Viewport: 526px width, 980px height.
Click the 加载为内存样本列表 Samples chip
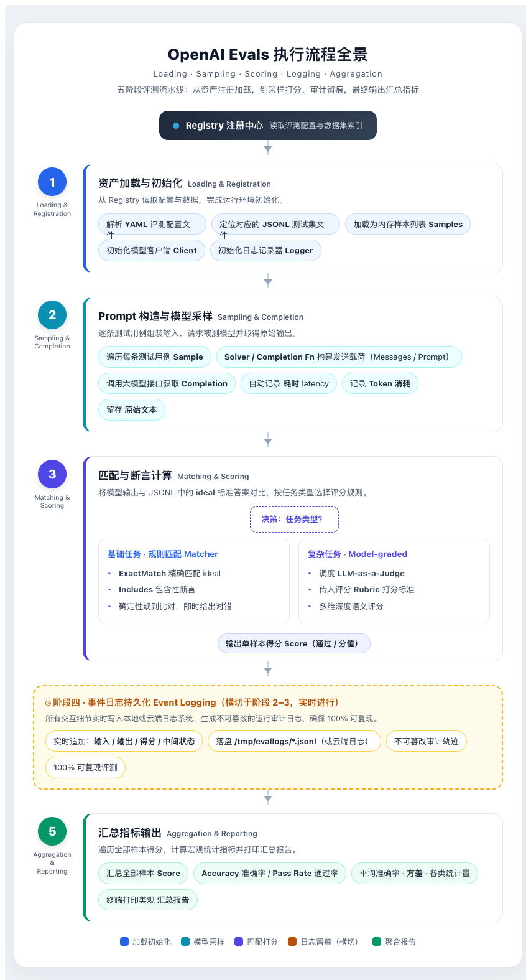pyautogui.click(x=408, y=224)
